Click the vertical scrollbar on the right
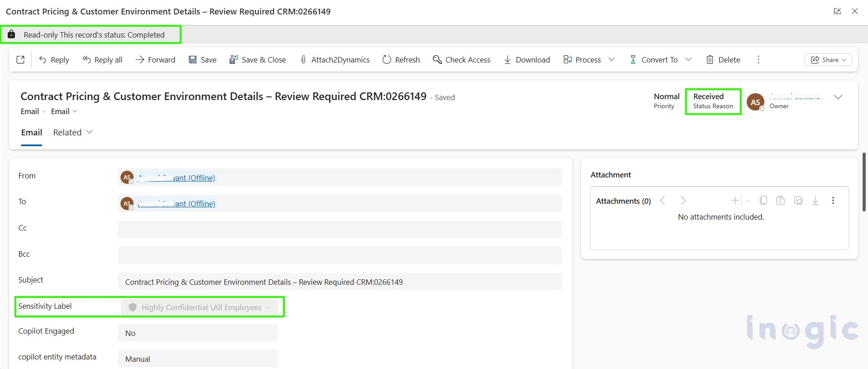Viewport: 868px width, 369px height. (x=864, y=182)
